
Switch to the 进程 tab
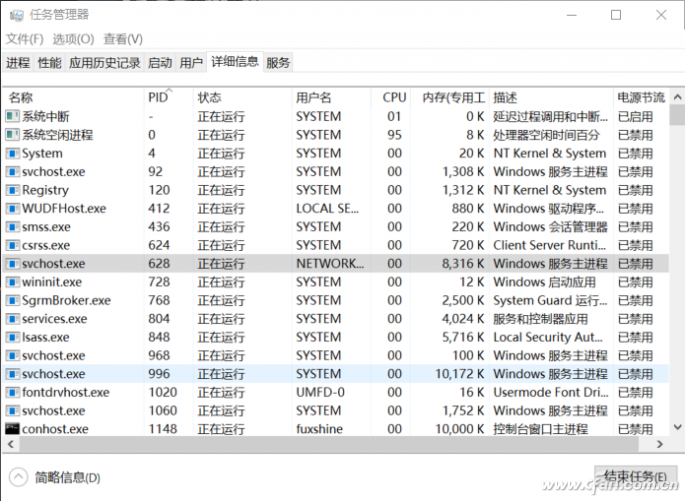pyautogui.click(x=18, y=63)
